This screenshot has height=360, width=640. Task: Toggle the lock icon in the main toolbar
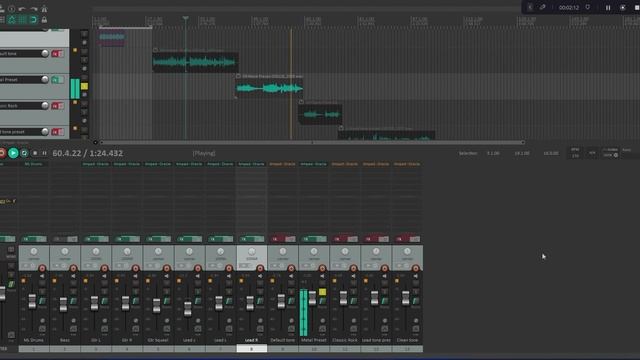44,20
